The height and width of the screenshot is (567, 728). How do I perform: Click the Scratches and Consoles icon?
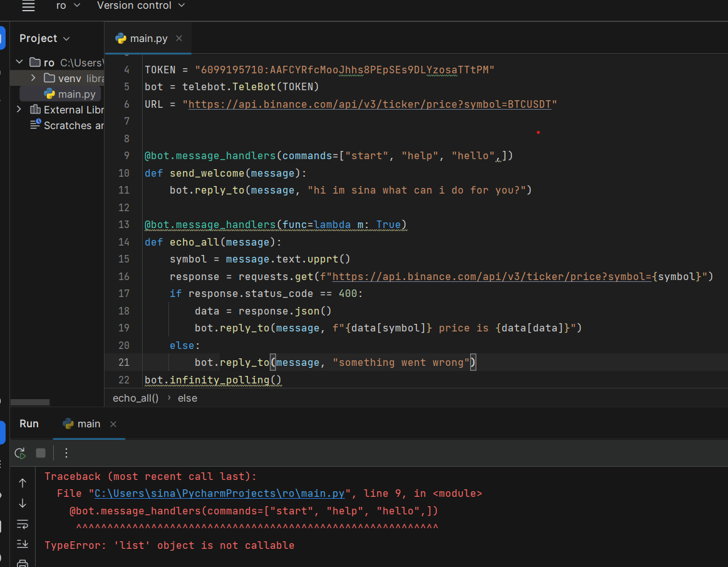click(x=36, y=125)
